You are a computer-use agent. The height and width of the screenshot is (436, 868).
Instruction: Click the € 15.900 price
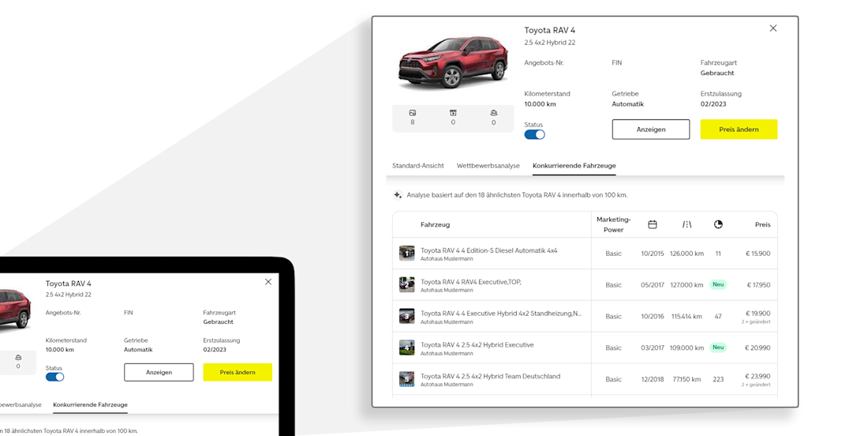click(758, 254)
